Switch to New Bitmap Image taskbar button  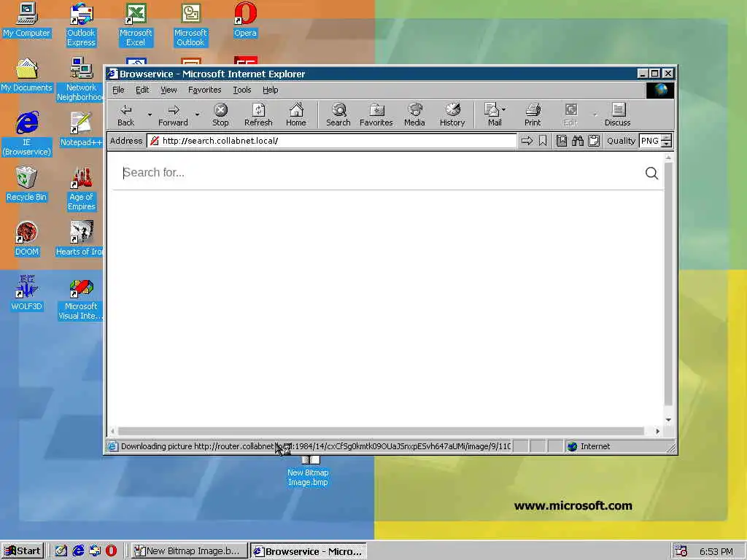click(189, 551)
